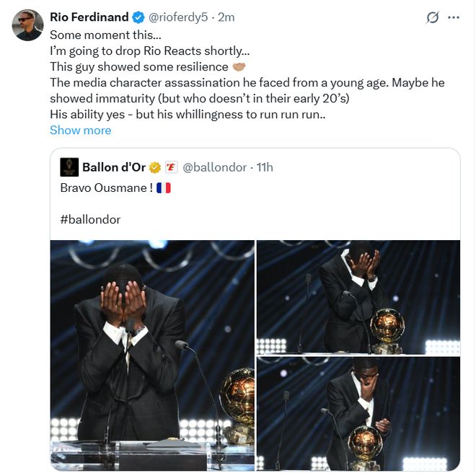The width and height of the screenshot is (476, 473).
Task: Open the #ballondor hashtag
Action: pyautogui.click(x=90, y=219)
